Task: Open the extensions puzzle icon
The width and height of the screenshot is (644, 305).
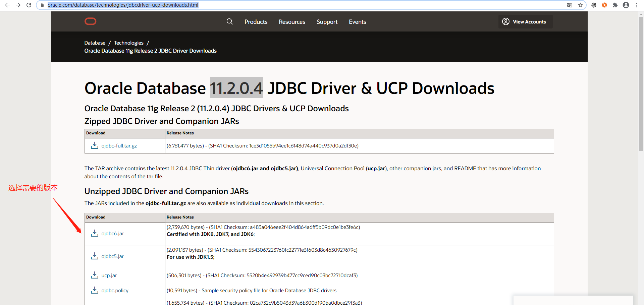Action: 615,5
